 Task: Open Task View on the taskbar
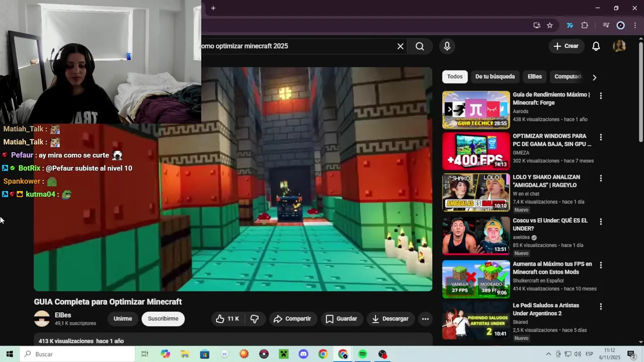click(x=145, y=354)
